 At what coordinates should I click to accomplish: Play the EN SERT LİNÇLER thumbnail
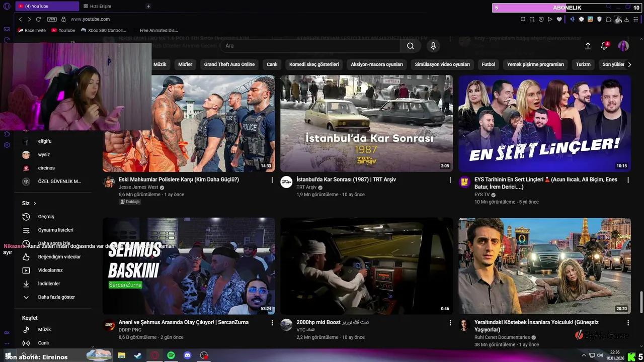(544, 124)
